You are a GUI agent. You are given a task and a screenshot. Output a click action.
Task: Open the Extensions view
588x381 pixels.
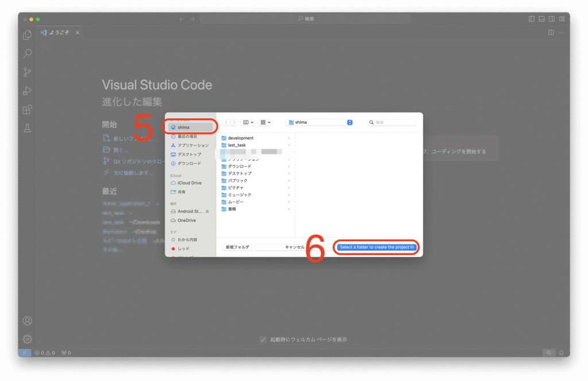click(x=28, y=110)
